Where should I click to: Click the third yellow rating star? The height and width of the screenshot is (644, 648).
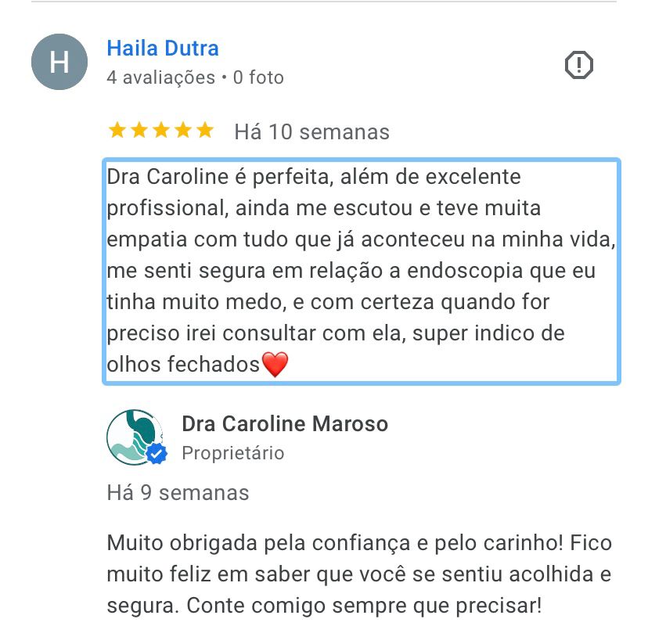(x=160, y=130)
